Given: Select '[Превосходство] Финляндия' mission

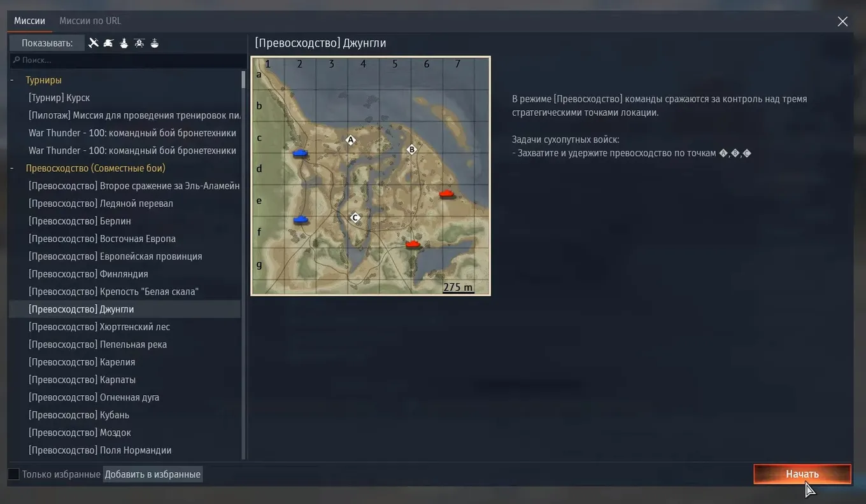Looking at the screenshot, I should pyautogui.click(x=125, y=274).
